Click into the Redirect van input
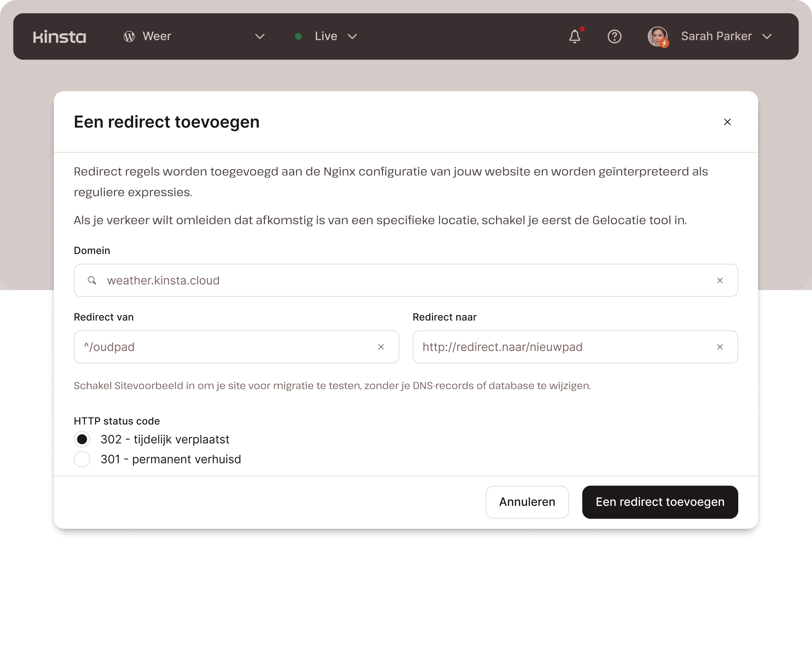This screenshot has width=812, height=663. tap(225, 347)
